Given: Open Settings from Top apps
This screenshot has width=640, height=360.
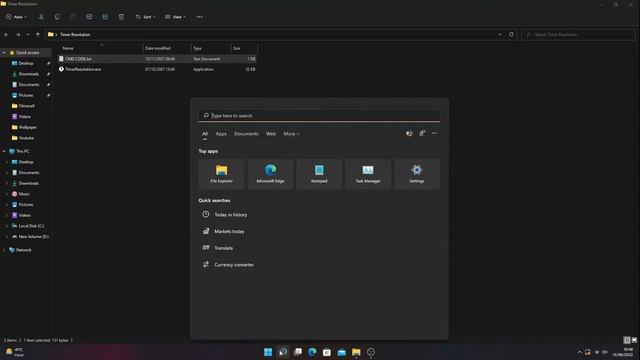Looking at the screenshot, I should [x=417, y=174].
